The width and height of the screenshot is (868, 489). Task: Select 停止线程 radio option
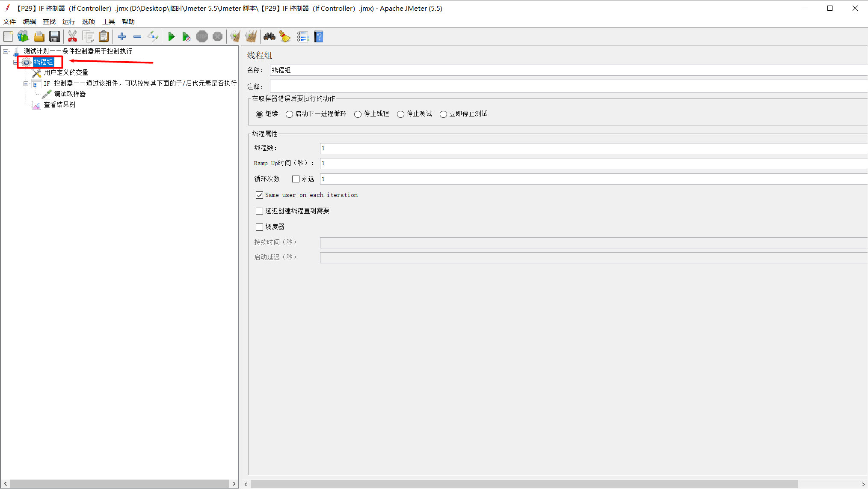point(358,114)
